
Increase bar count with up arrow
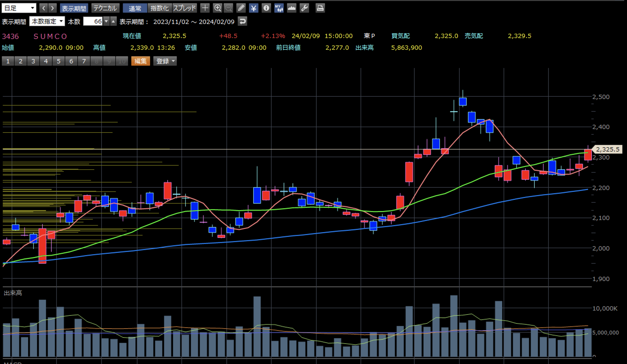113,21
